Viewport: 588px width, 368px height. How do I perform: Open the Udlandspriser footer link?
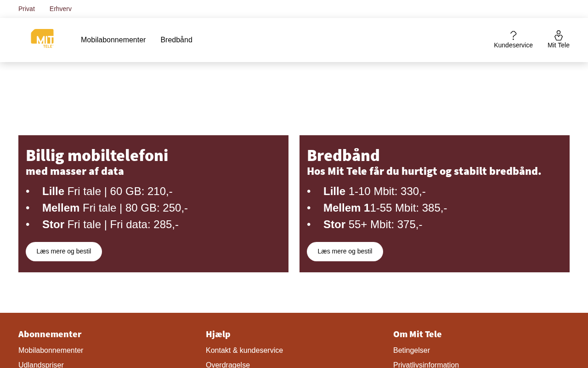click(x=41, y=364)
